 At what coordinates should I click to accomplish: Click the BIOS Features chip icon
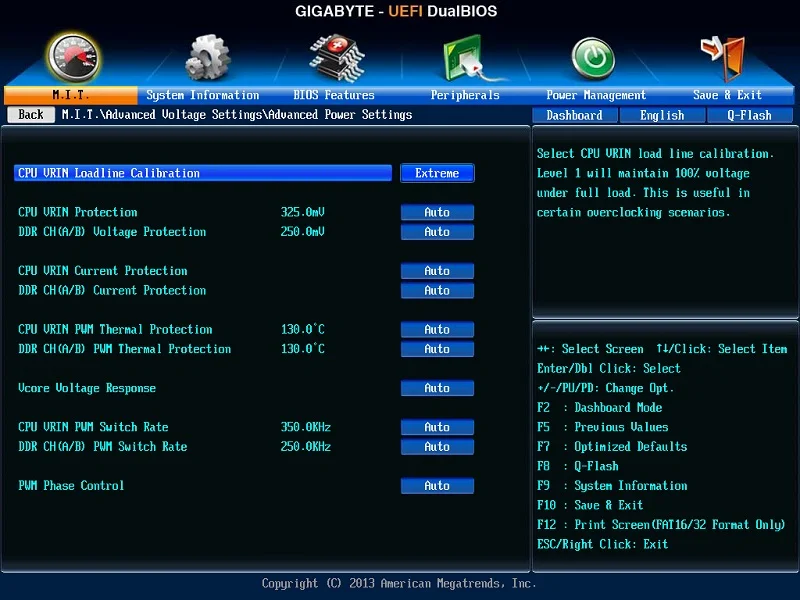coord(337,58)
